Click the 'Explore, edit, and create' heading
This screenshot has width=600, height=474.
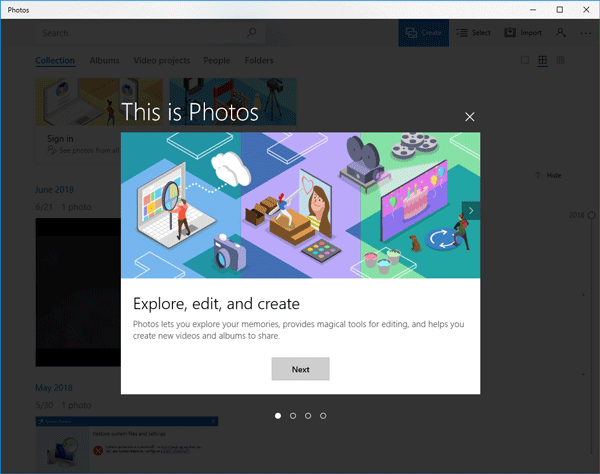pos(216,304)
